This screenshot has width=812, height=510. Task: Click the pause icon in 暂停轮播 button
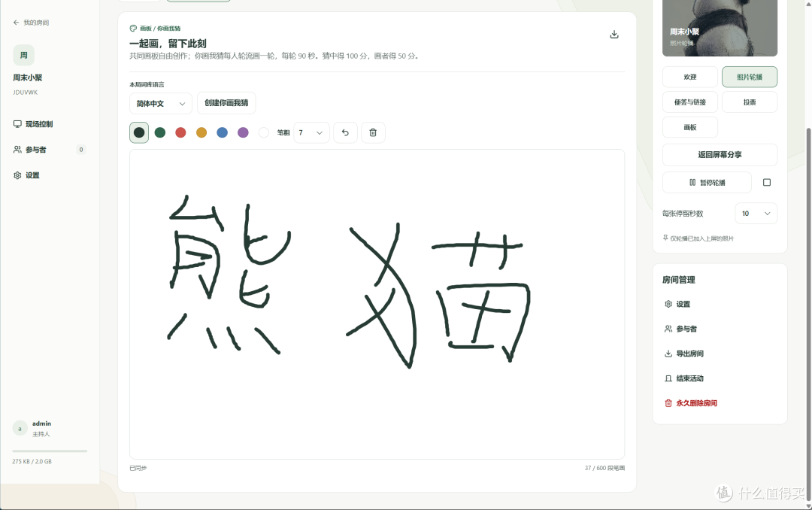[692, 183]
